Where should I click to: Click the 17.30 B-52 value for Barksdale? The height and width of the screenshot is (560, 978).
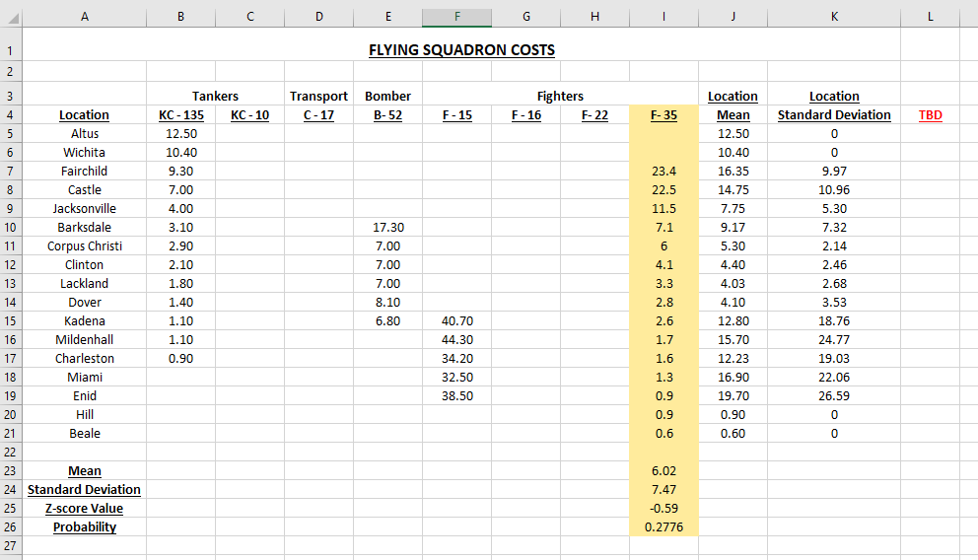[x=388, y=227]
